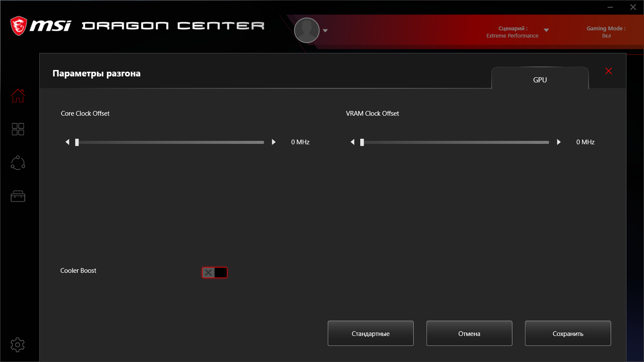Open the Home page in sidebar
The width and height of the screenshot is (644, 362).
coord(18,95)
